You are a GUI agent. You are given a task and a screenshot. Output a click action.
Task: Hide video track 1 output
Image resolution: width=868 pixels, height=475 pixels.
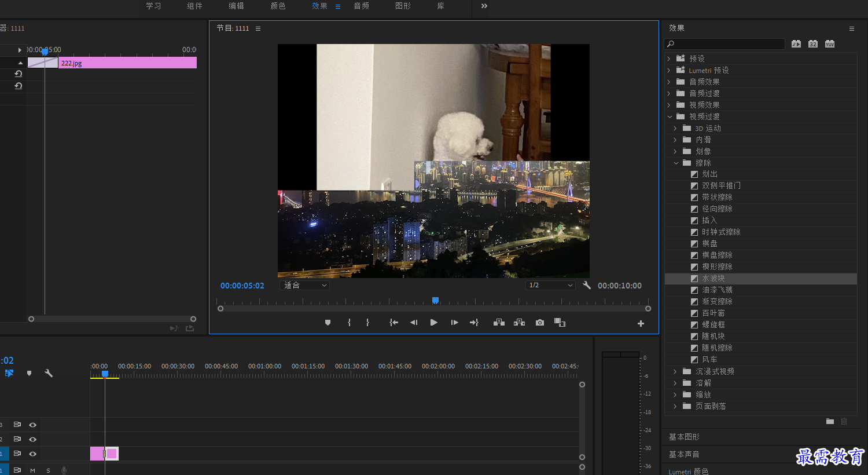[x=32, y=454]
